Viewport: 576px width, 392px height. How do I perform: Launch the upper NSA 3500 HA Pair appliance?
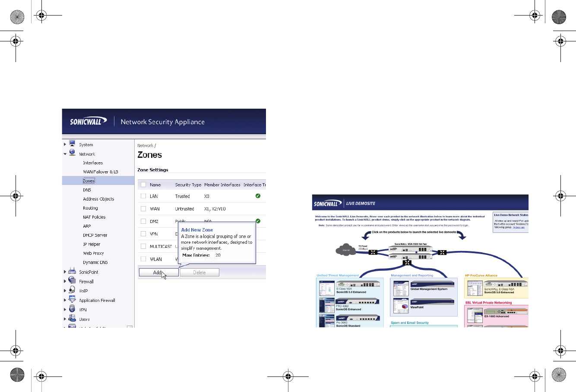coord(410,249)
